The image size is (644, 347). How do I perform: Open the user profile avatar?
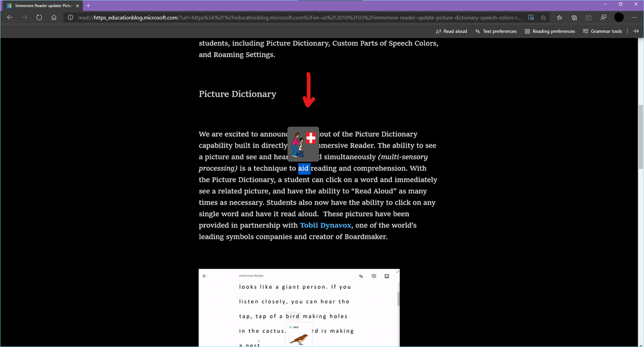coord(618,17)
